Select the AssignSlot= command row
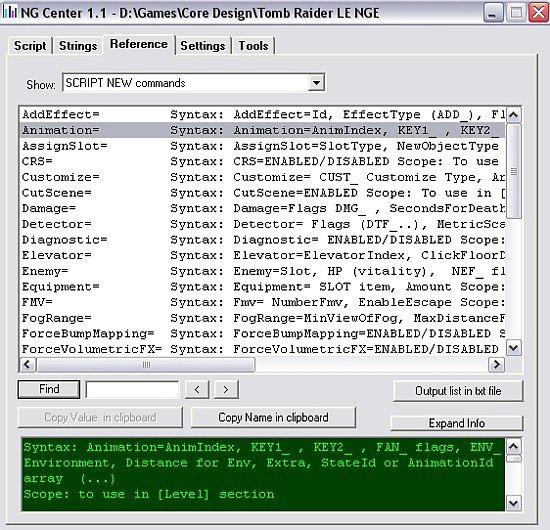 pos(263,146)
